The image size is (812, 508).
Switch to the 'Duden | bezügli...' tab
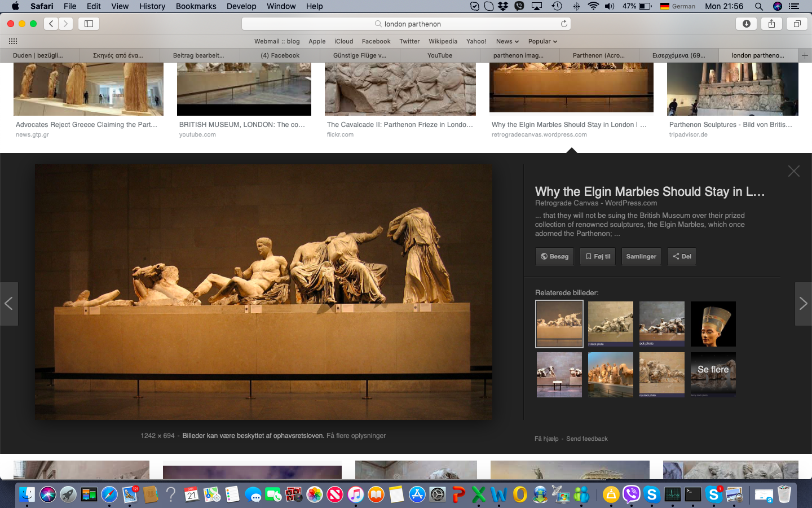point(38,55)
